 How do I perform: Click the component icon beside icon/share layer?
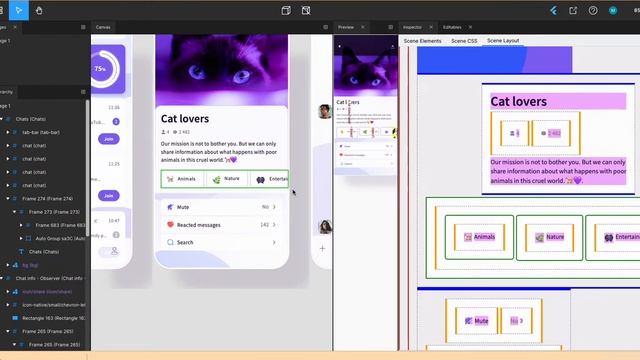pyautogui.click(x=15, y=291)
